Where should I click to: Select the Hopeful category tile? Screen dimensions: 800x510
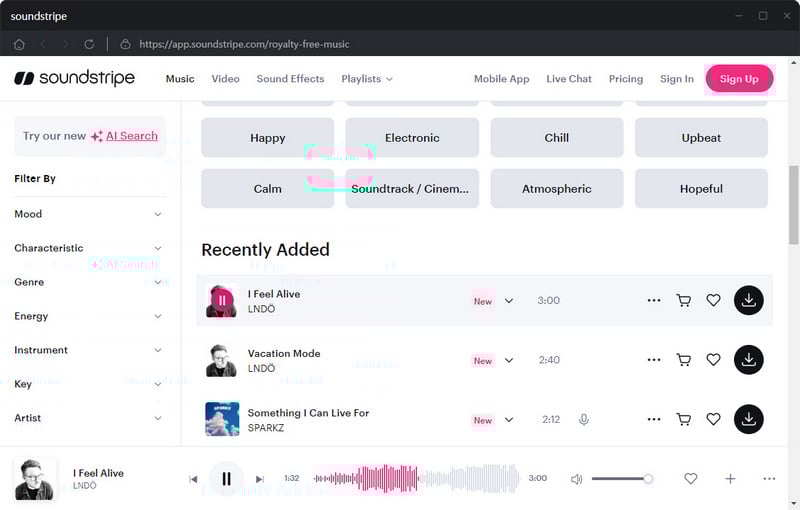pos(701,189)
